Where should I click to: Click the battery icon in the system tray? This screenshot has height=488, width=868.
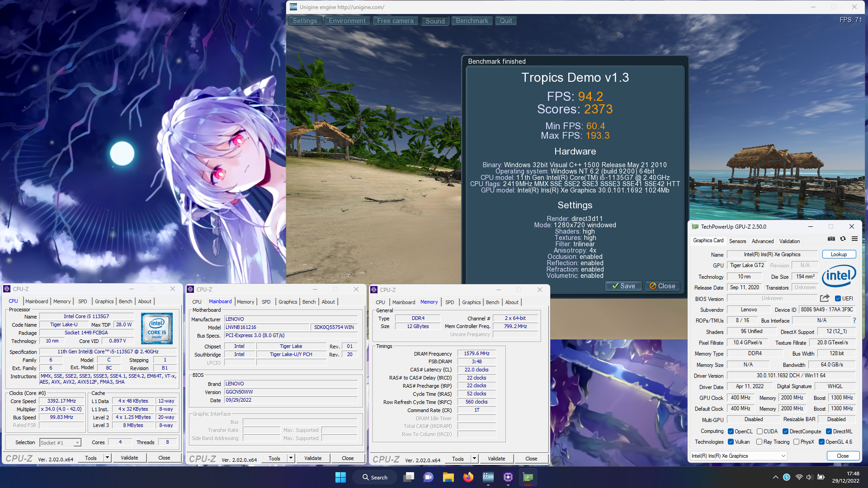coord(821,477)
